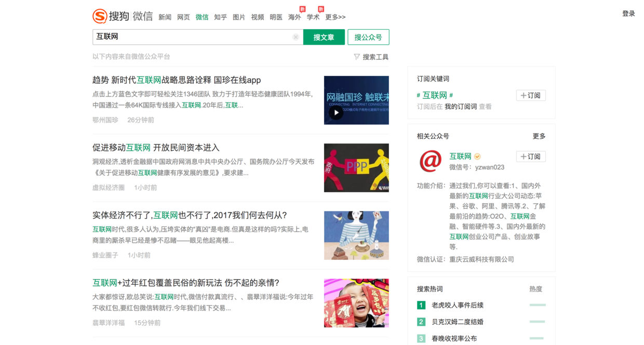Viewport: 644px width, 345px height.
Task: Expand 搜索工具 search tools
Action: [375, 57]
